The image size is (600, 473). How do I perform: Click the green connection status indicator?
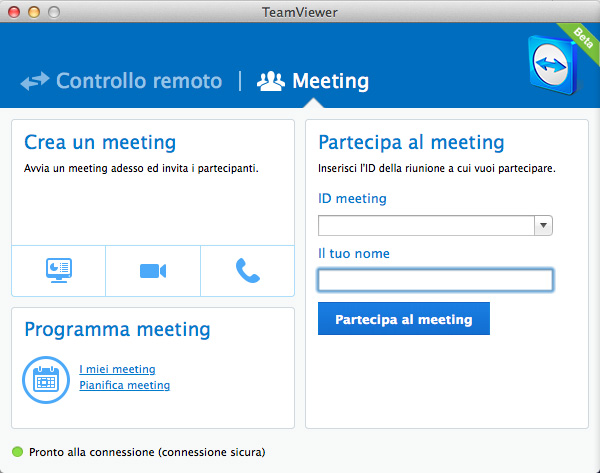[x=18, y=452]
